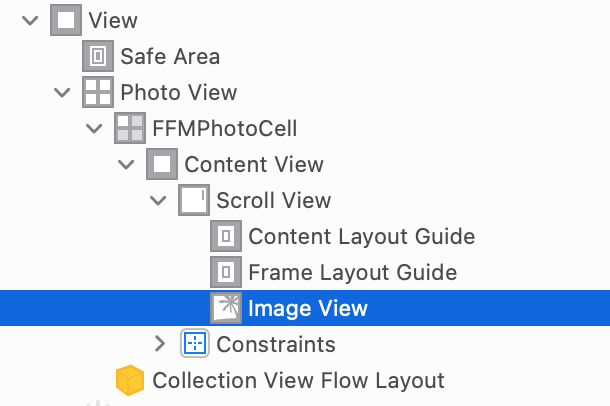Screen dimensions: 610x406
Task: Collapse the FFMPhotoCell tree node
Action: tap(94, 128)
